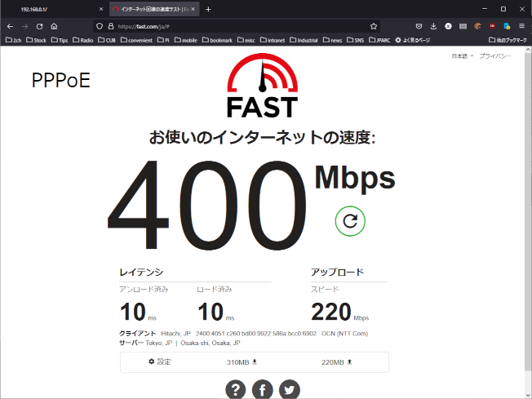
Task: Click the uBlock red shield extension icon
Action: [x=492, y=26]
